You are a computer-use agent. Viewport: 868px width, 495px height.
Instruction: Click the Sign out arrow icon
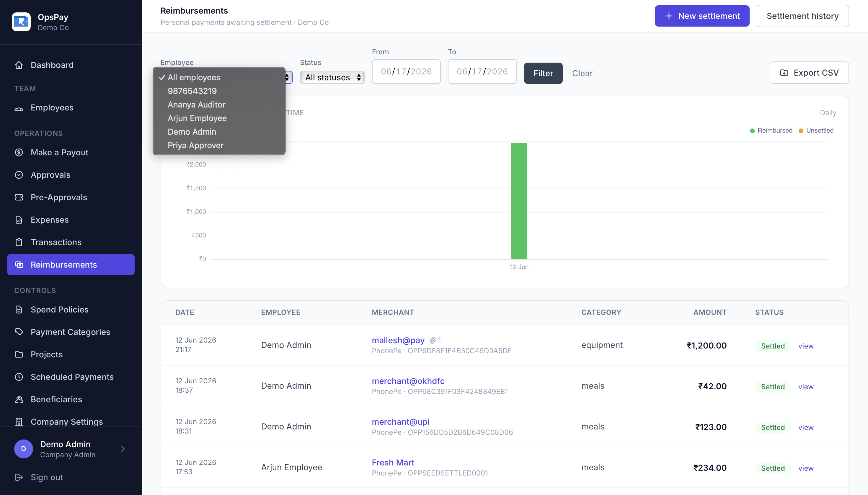[19, 477]
